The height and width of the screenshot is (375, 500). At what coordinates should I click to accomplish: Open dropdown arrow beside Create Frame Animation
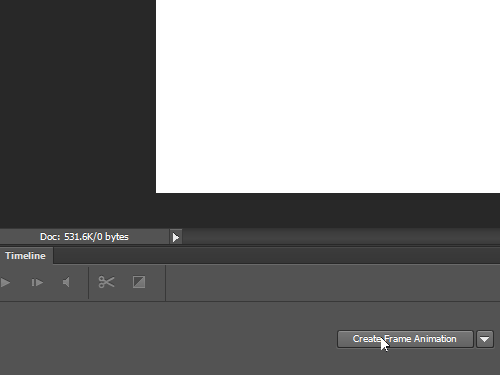tap(485, 339)
